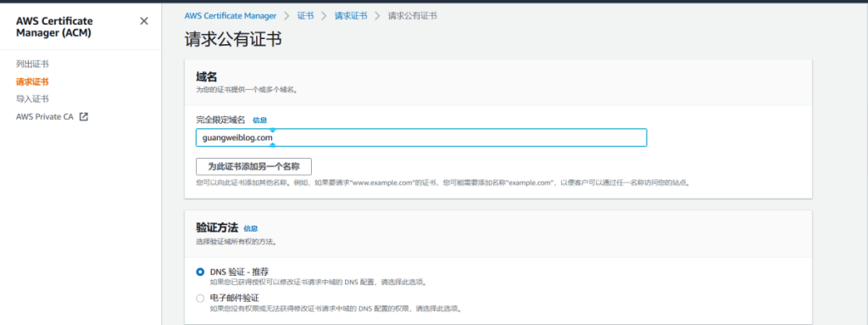The image size is (868, 325).
Task: Go to 导入证书 in the sidebar
Action: click(x=32, y=98)
